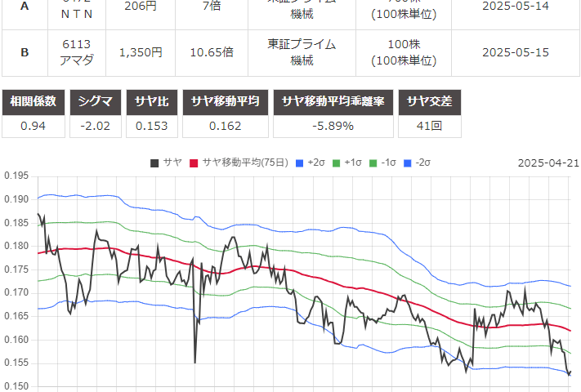The image size is (581, 392).
Task: Click the サヤ移動平均 header label
Action: coord(225,101)
